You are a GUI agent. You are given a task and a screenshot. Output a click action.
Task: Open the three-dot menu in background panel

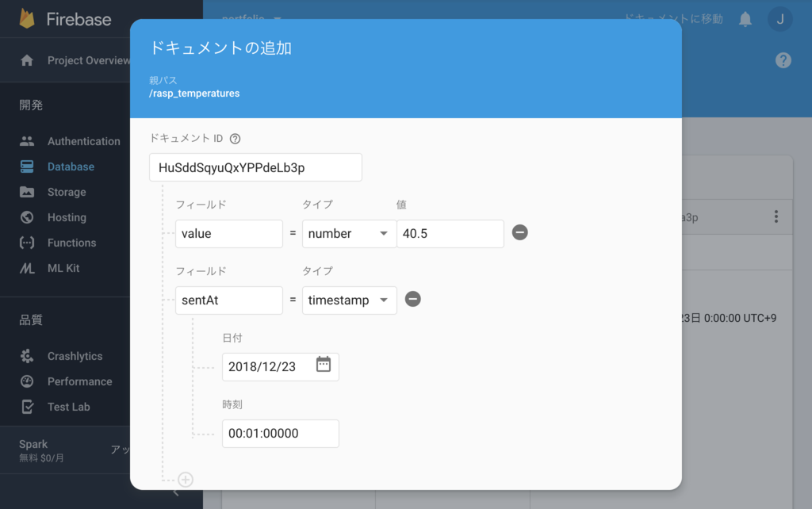pos(776,216)
